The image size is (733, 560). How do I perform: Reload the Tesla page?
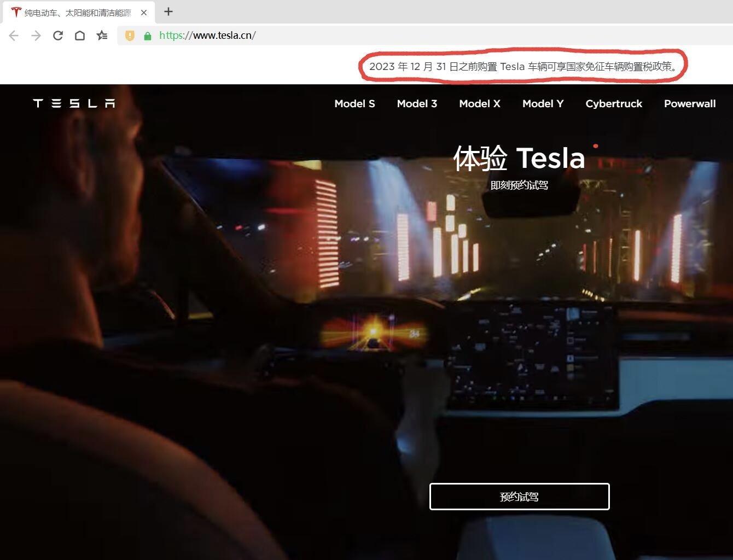[58, 36]
